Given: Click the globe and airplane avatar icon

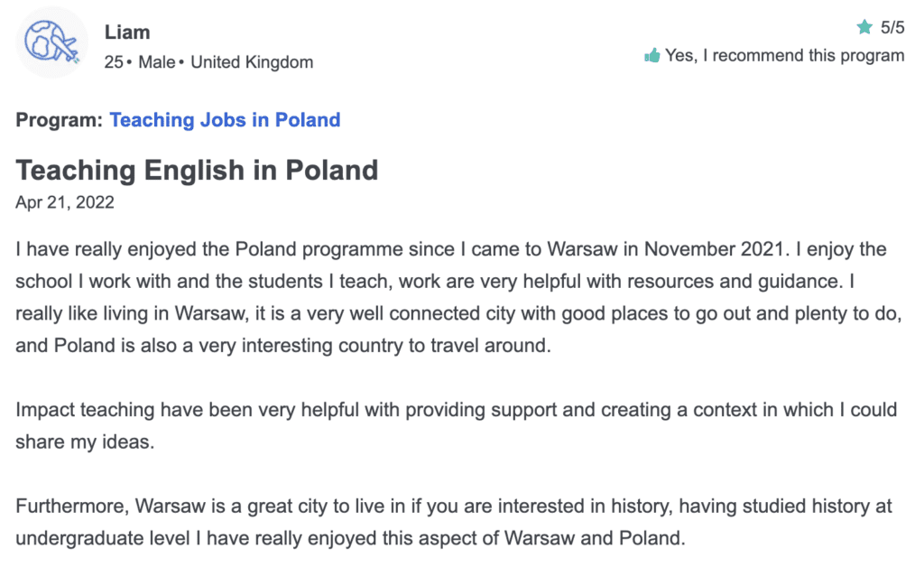Looking at the screenshot, I should 51,42.
